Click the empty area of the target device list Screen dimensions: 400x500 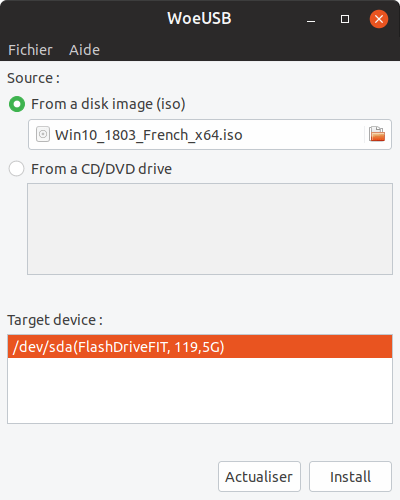click(x=200, y=390)
